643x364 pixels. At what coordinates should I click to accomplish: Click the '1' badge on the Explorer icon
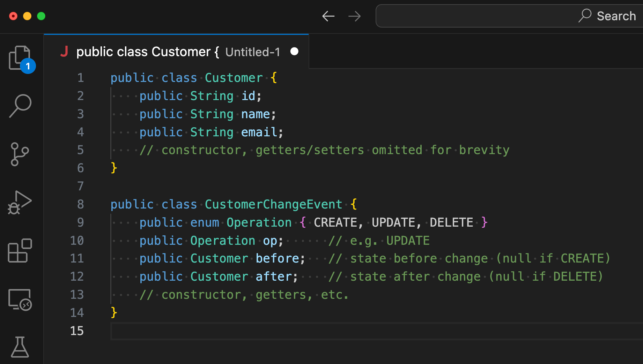(x=28, y=66)
